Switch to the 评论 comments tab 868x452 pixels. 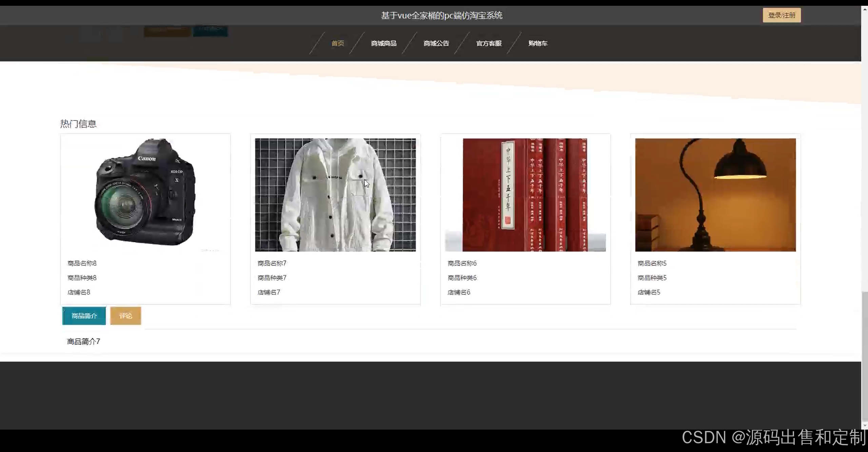pos(125,316)
